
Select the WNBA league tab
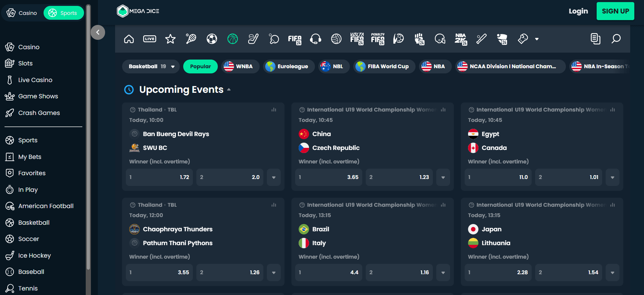240,66
